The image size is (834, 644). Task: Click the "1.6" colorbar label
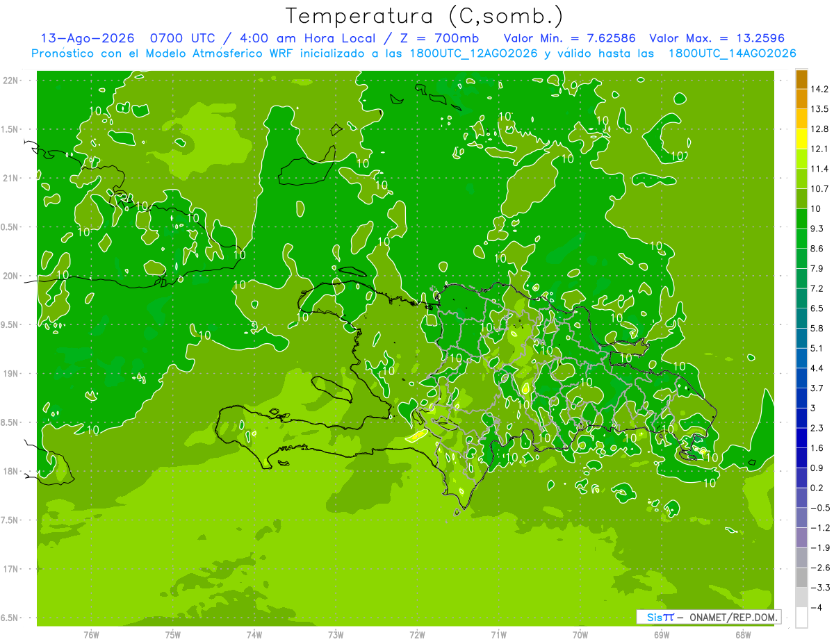pyautogui.click(x=818, y=448)
